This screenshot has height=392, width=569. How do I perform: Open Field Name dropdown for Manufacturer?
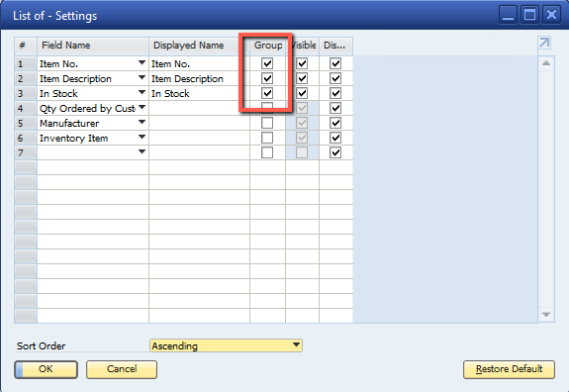coord(142,123)
